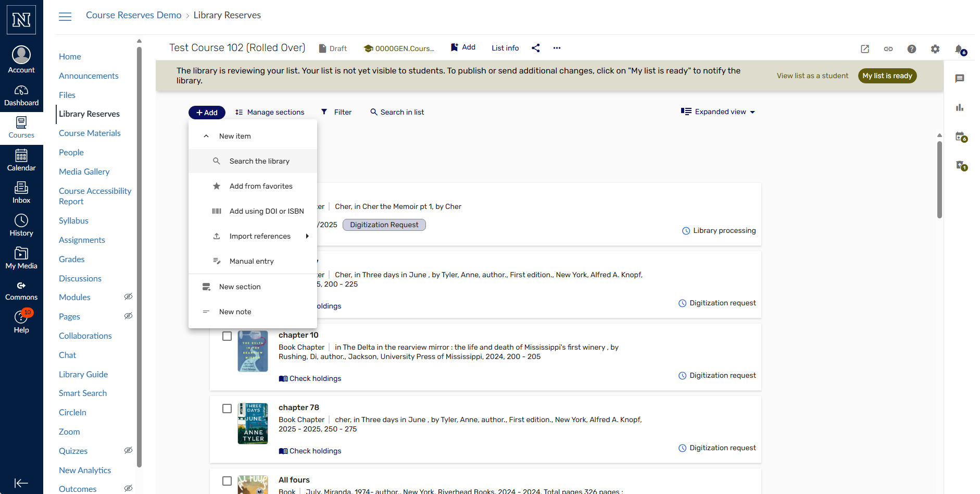
Task: Toggle visibility eye for Modules
Action: click(x=128, y=297)
